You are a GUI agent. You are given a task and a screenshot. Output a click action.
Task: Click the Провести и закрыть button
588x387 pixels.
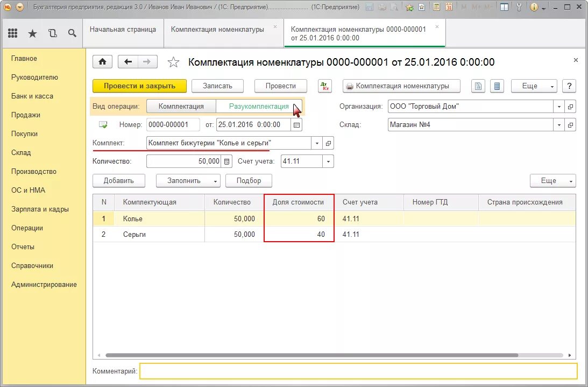[139, 86]
